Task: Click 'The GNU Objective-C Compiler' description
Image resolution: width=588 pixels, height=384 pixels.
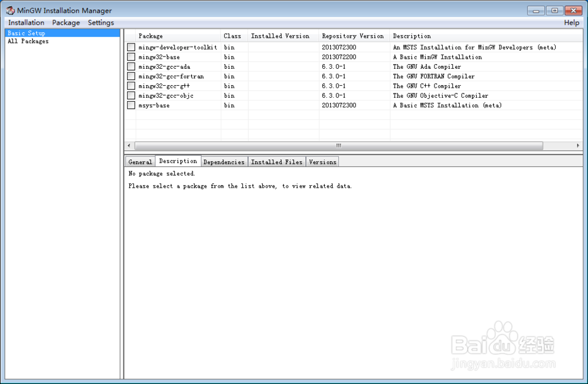Action: (440, 96)
